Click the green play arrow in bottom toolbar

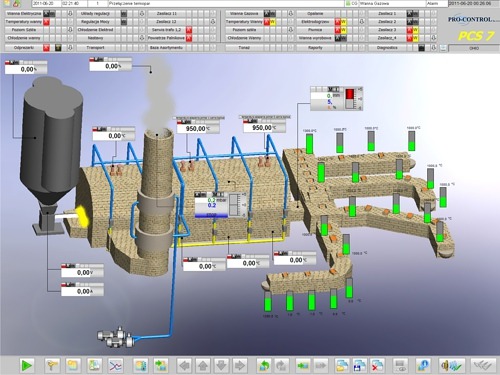(x=26, y=366)
